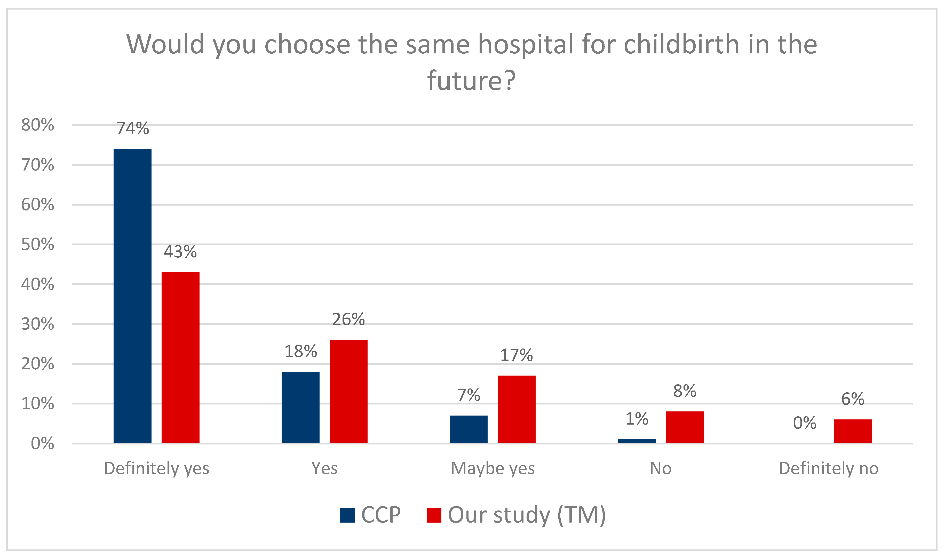Click the red Our study (TM) legend swatch

(x=434, y=515)
